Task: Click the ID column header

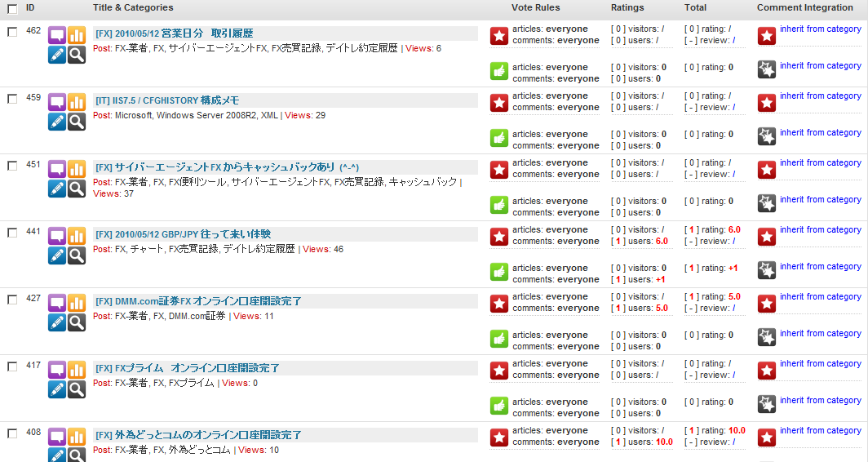Action: 30,7
